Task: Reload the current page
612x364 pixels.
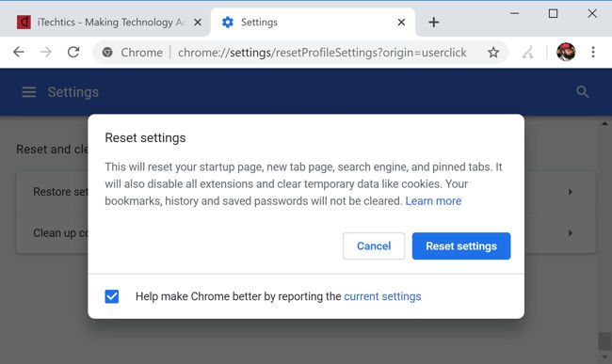Action: (x=73, y=52)
